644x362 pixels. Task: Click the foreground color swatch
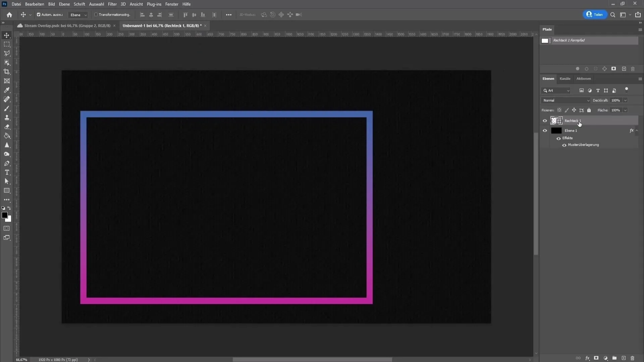point(5,216)
